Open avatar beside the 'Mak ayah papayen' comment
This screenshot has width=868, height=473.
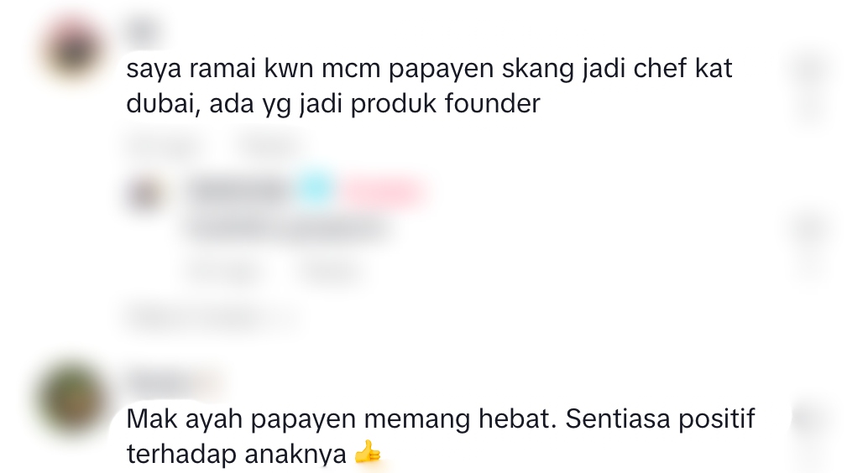tap(72, 397)
